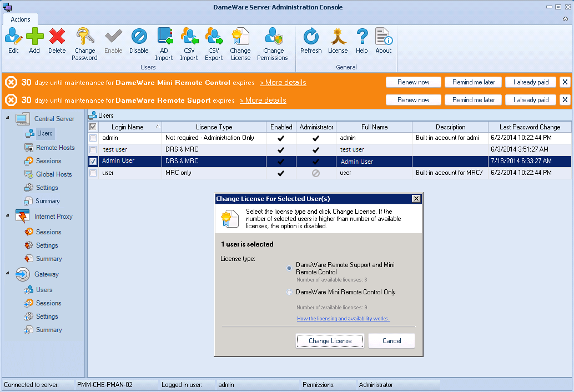Screen dimensions: 574x392
Task: Uncheck the Admin User row checkbox
Action: pos(93,161)
